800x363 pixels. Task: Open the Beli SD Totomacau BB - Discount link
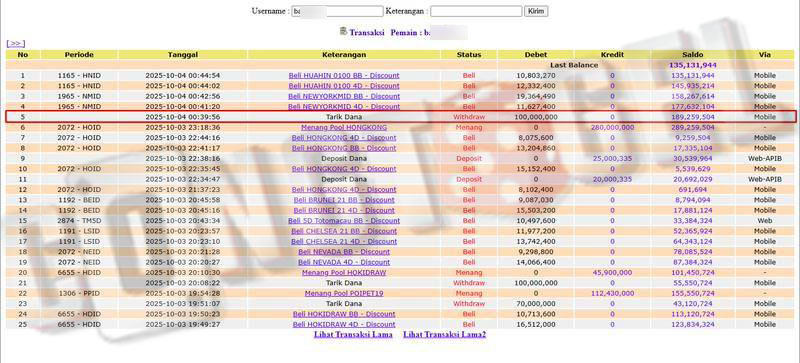pos(344,221)
